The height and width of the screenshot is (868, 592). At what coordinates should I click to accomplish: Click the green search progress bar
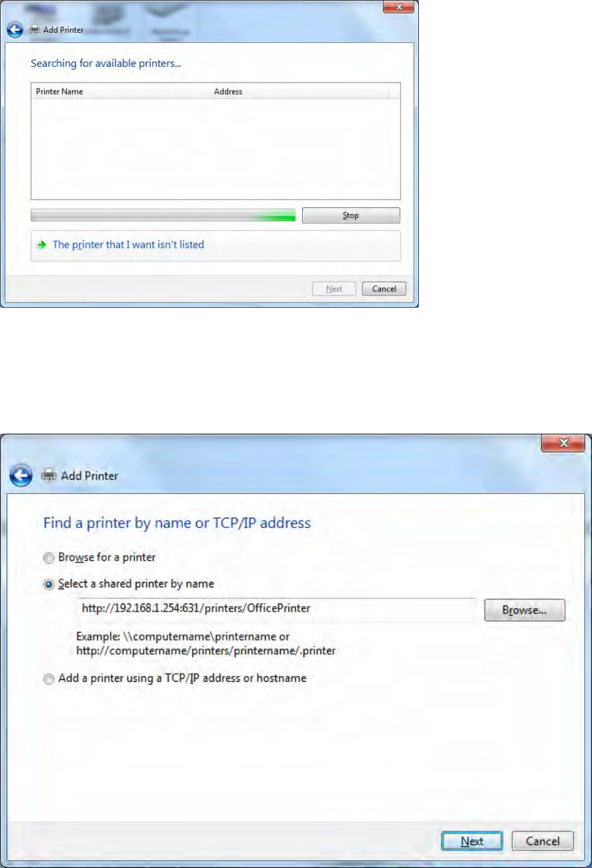[163, 215]
